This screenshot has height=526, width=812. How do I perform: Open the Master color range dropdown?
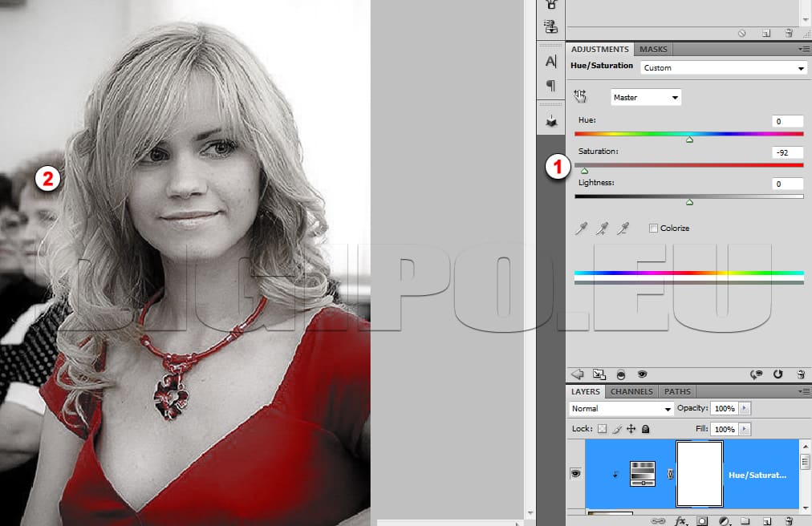(x=646, y=98)
